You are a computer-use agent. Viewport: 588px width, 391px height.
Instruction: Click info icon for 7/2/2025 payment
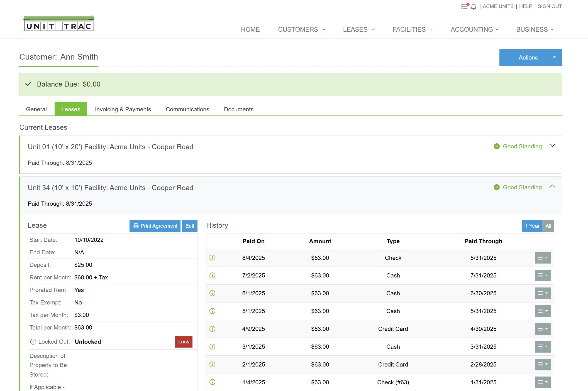click(212, 276)
